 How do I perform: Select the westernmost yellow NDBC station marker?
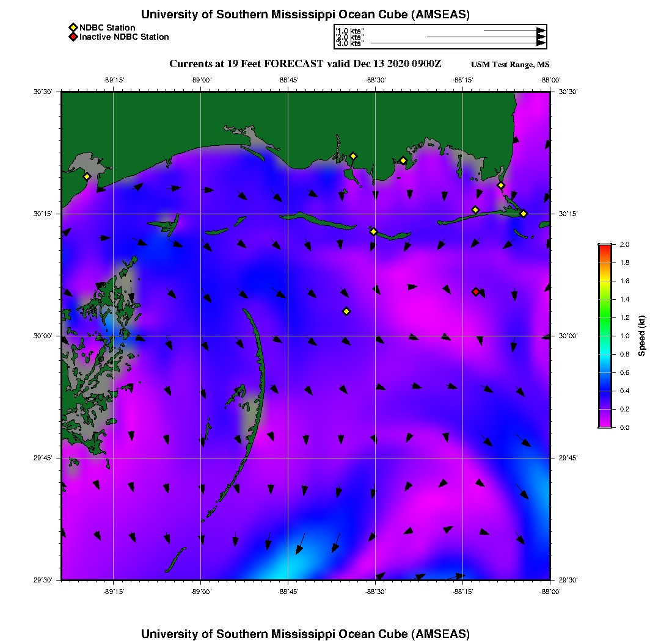tap(87, 176)
